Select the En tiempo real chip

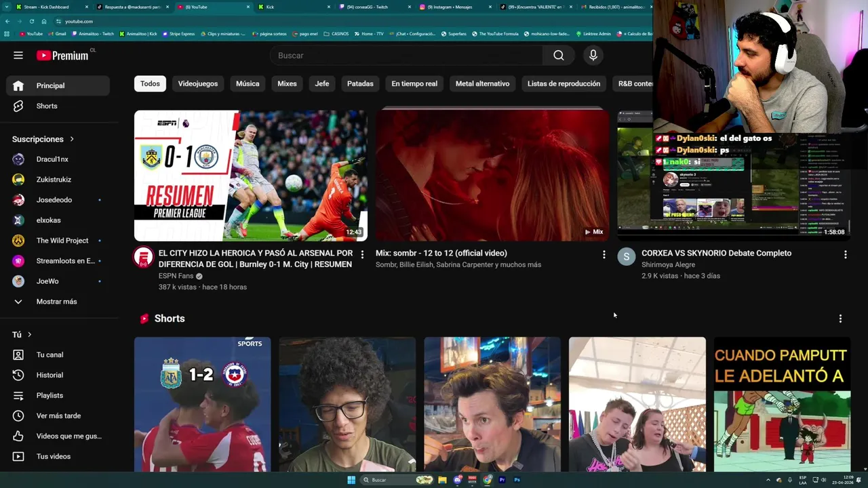[x=414, y=83]
